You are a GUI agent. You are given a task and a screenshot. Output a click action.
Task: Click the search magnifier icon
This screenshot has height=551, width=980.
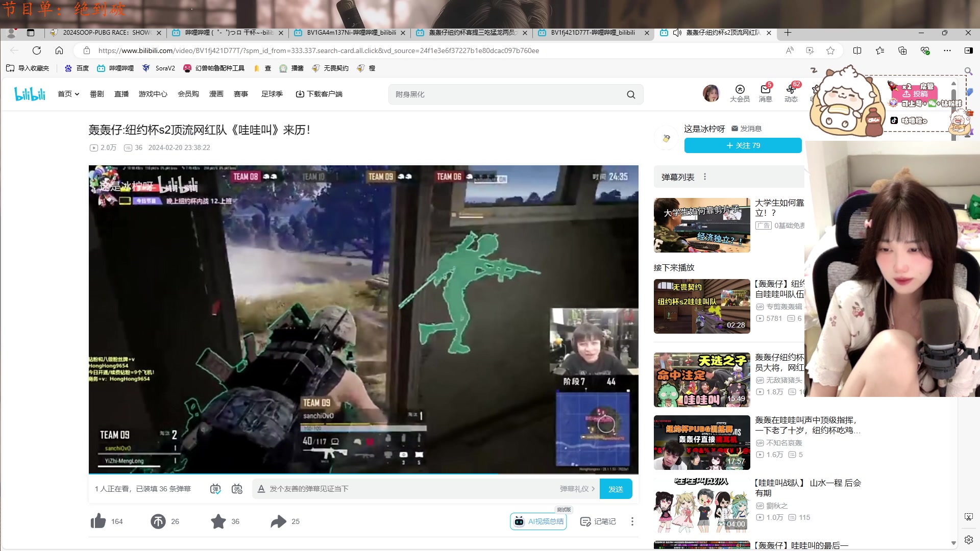pyautogui.click(x=631, y=94)
